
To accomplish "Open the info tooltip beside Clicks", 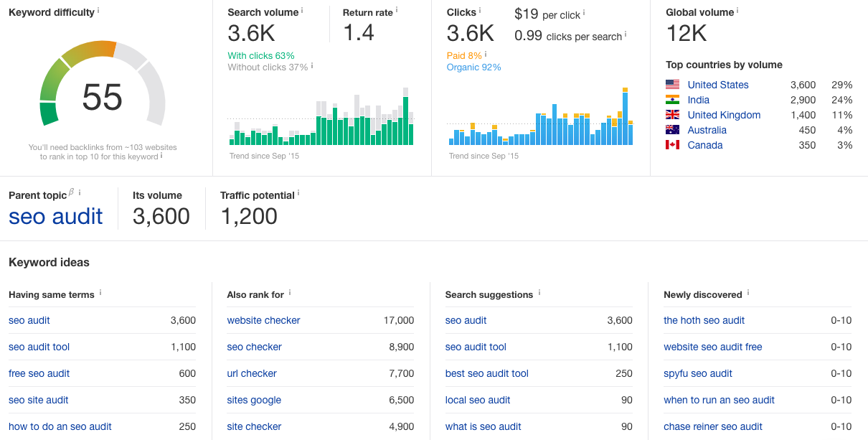I will 480,11.
